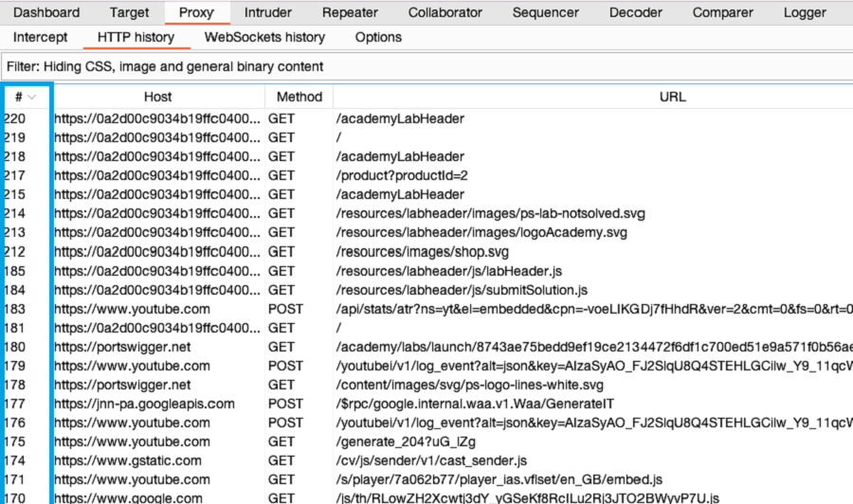This screenshot has height=504, width=853.
Task: Switch to the Sequencer tab
Action: 545,13
